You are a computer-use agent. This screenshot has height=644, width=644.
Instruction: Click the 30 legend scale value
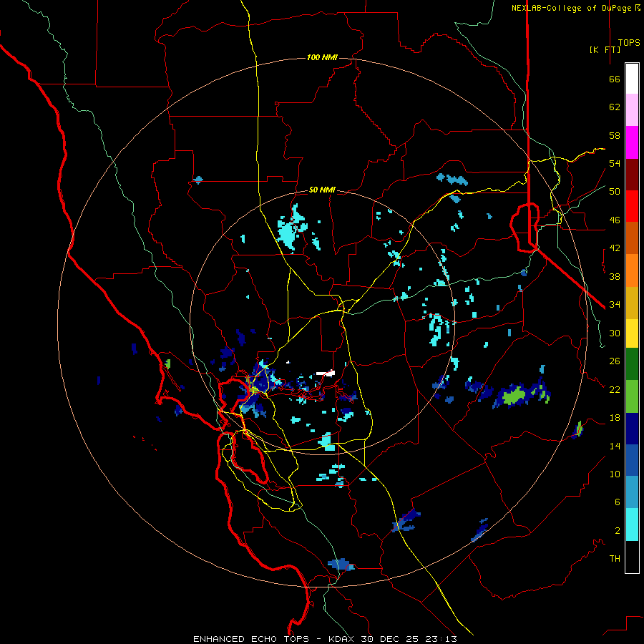click(615, 333)
